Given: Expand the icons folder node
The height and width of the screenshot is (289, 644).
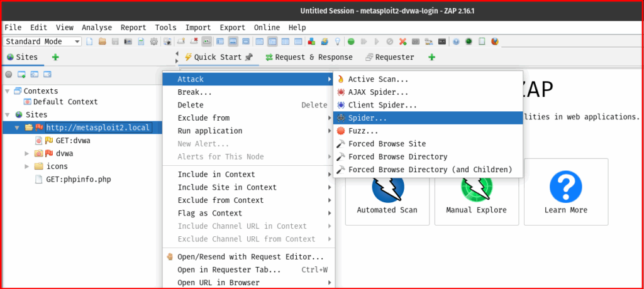Looking at the screenshot, I should pyautogui.click(x=26, y=166).
